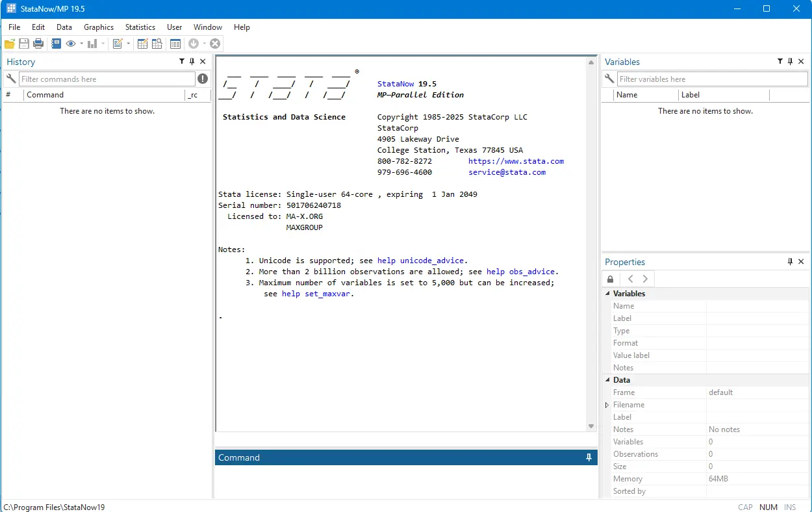Click the wrench icon in History panel

[11, 79]
